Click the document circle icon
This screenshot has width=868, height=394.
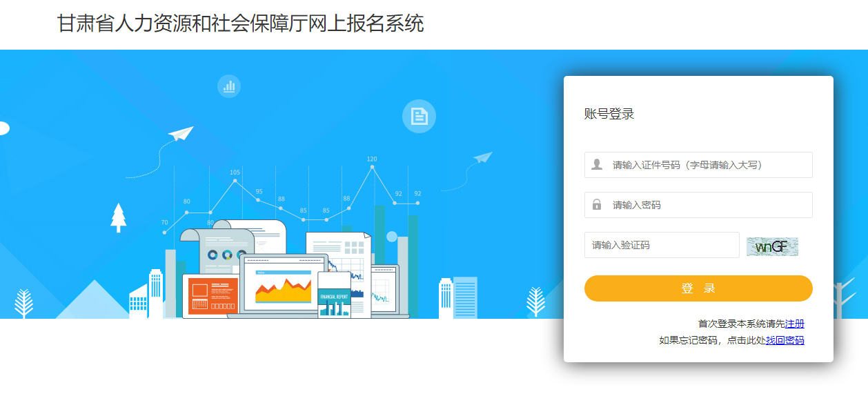click(419, 116)
